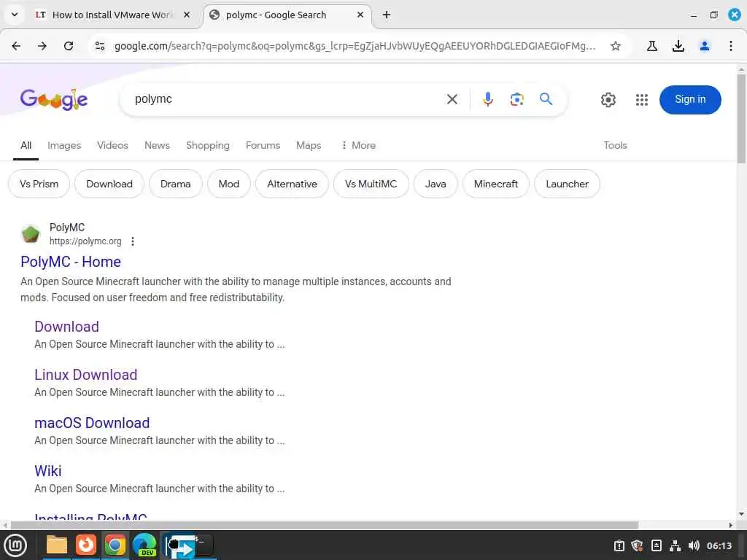Screen dimensions: 747x560
Task: Open the Chrome three-dot menu
Action: [x=731, y=46]
